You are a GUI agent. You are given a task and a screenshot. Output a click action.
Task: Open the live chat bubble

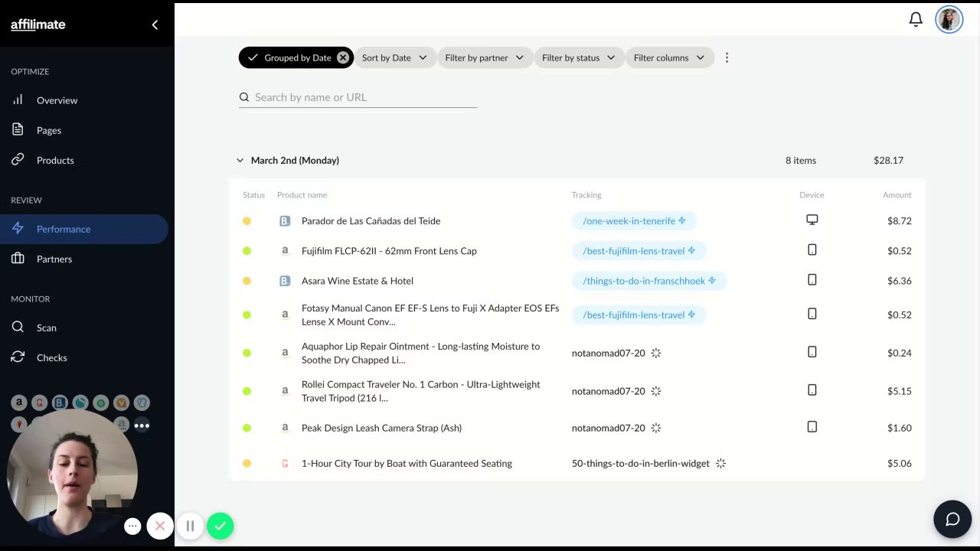point(952,520)
